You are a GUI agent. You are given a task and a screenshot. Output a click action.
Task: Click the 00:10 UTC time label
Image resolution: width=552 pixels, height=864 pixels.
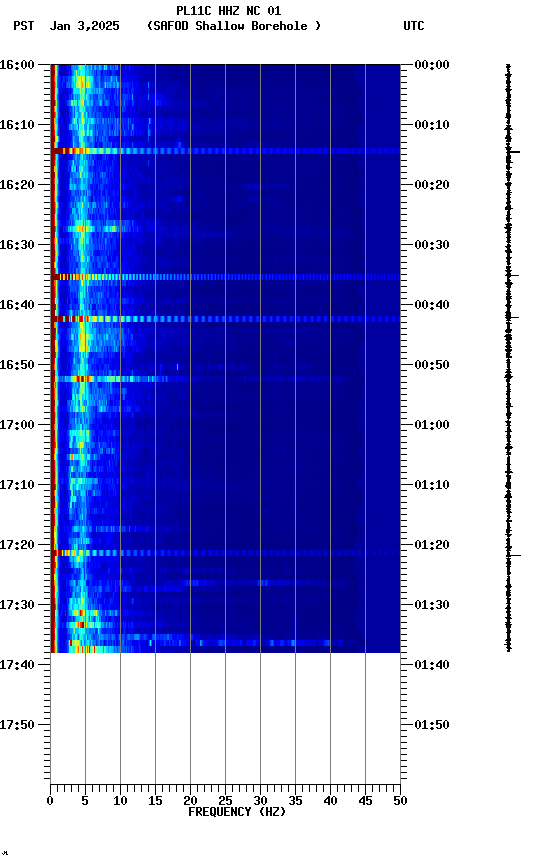pyautogui.click(x=432, y=125)
